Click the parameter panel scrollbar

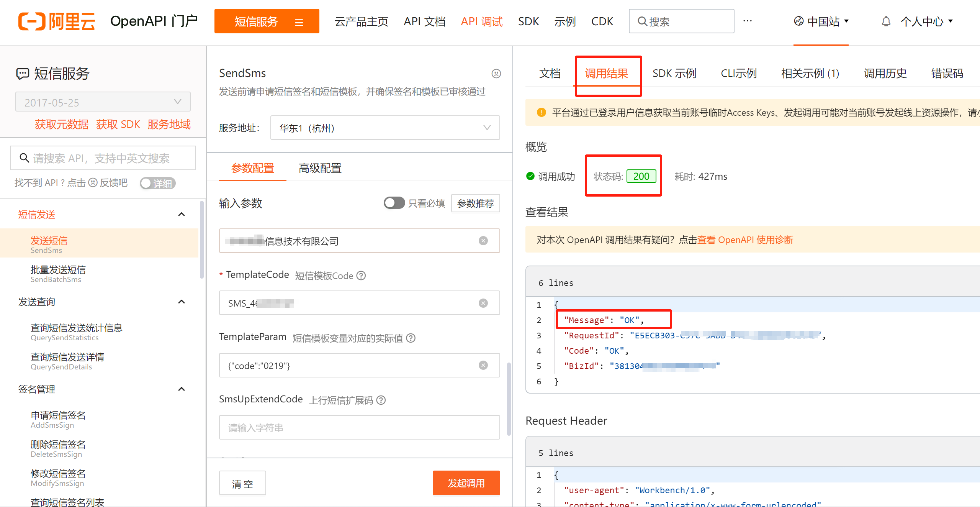509,399
